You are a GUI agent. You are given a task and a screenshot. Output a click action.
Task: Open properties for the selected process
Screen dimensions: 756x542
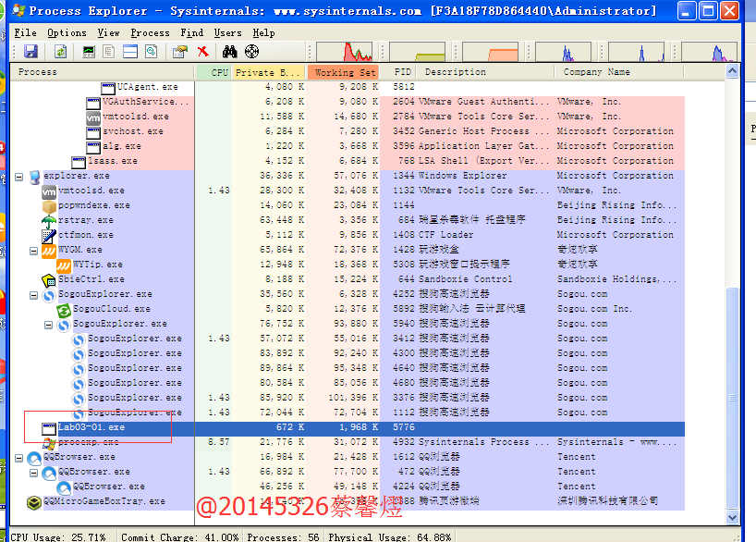click(x=177, y=51)
